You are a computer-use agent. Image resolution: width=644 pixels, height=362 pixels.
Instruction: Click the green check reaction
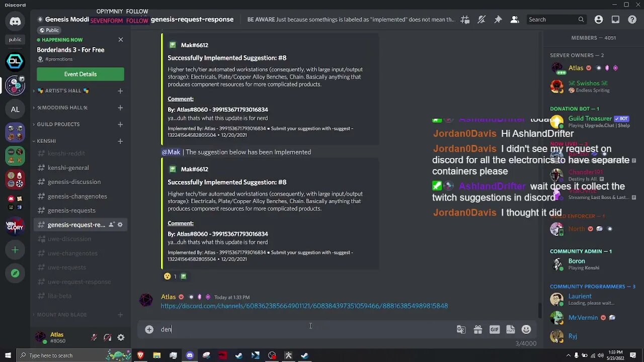183,276
